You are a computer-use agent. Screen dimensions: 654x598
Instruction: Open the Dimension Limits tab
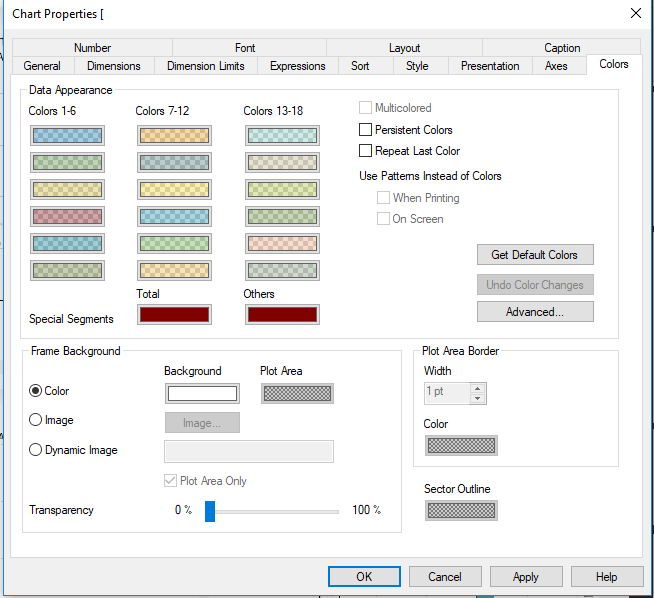pyautogui.click(x=206, y=66)
